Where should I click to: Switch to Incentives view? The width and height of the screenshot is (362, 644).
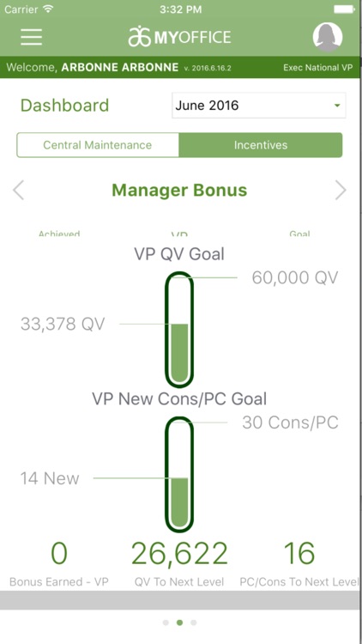[x=261, y=145]
